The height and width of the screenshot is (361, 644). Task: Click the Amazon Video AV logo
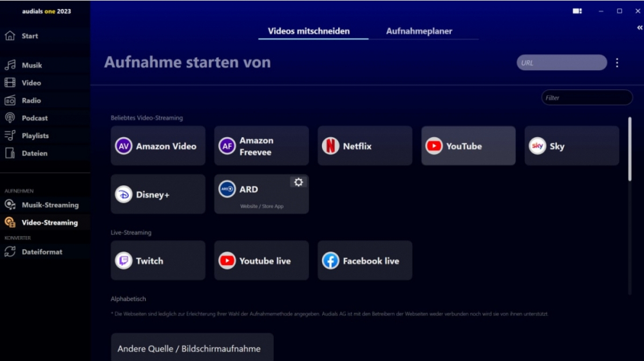tap(123, 146)
